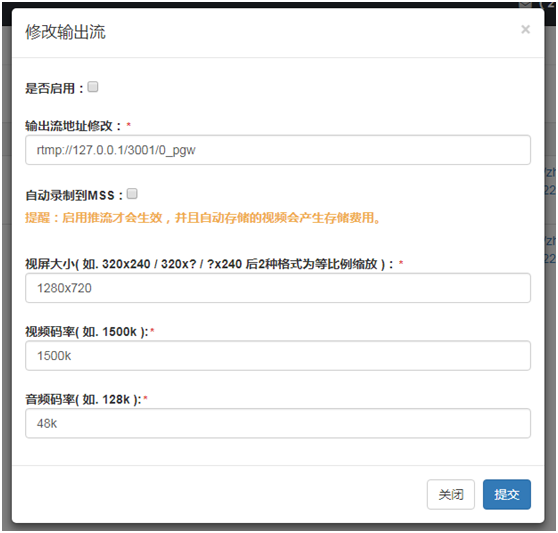Click the 自动录制到MSS label text
The width and height of the screenshot is (558, 533).
click(x=74, y=195)
